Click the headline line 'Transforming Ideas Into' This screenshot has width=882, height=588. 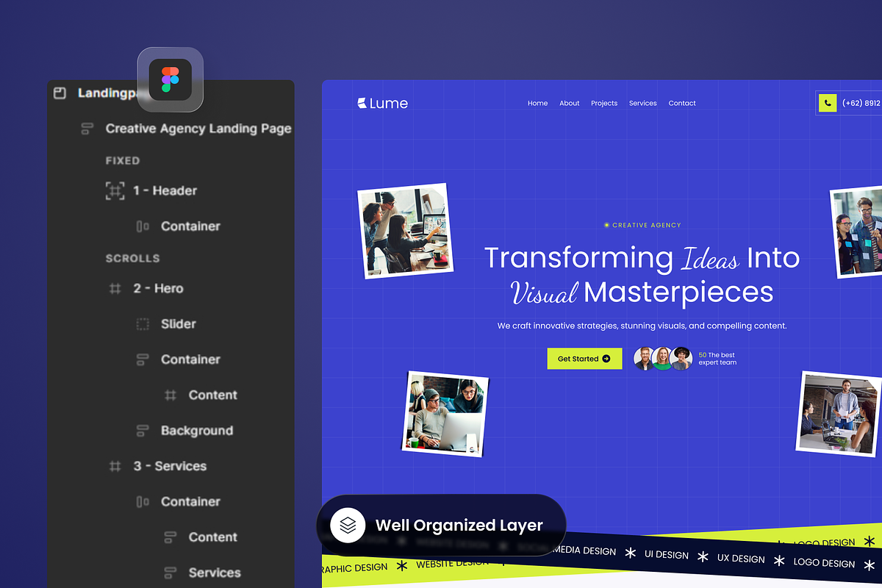pyautogui.click(x=642, y=258)
